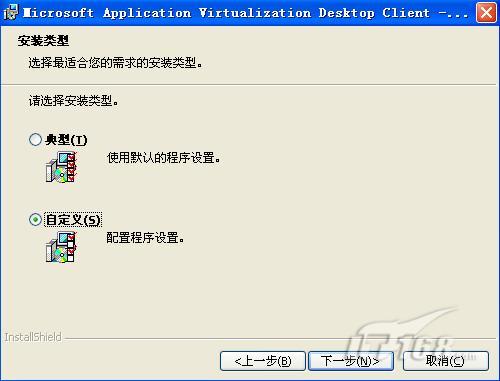Click the text 配置程序设置。
This screenshot has width=500, height=381.
click(145, 238)
